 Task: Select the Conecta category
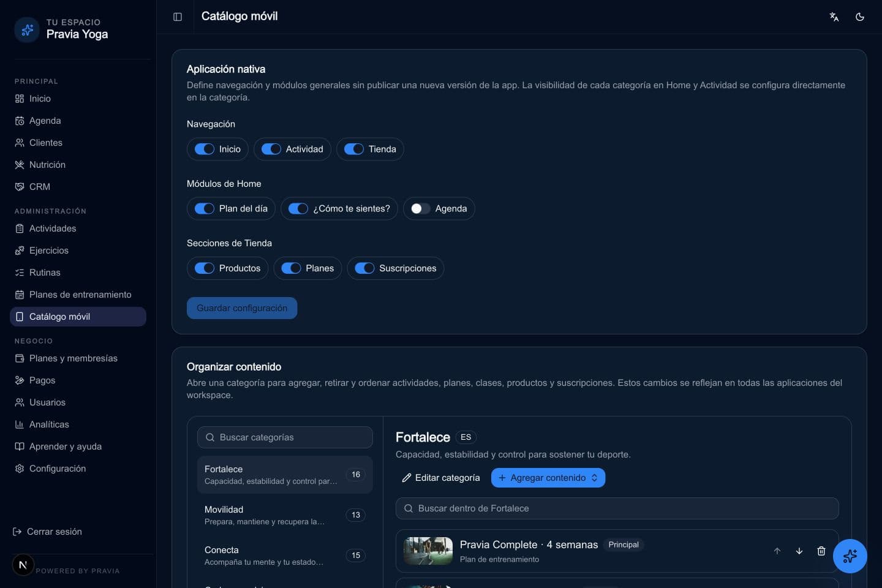(x=285, y=556)
